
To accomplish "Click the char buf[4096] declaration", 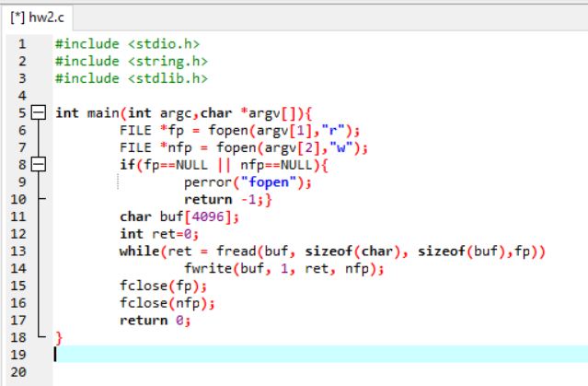I will (179, 216).
